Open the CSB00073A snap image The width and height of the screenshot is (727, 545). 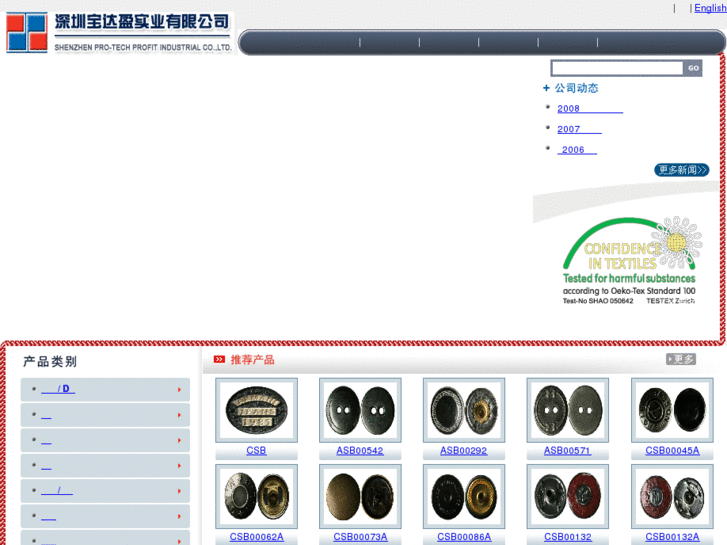click(360, 497)
